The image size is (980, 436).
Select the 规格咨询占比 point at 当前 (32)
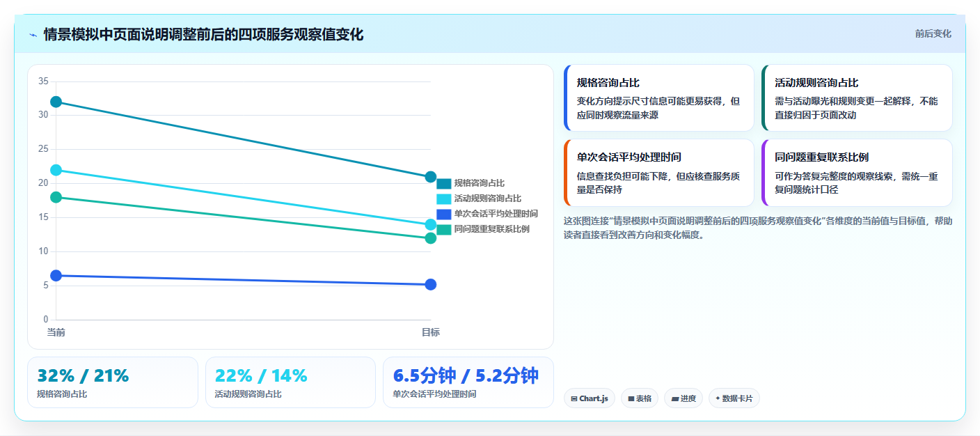pos(56,102)
